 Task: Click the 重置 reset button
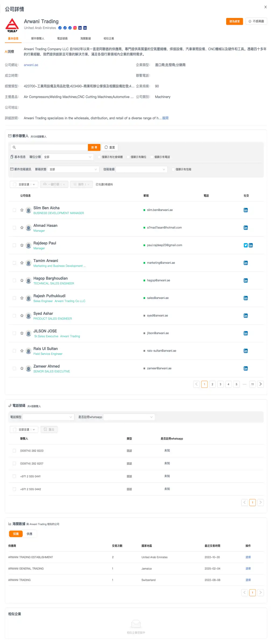[110, 147]
